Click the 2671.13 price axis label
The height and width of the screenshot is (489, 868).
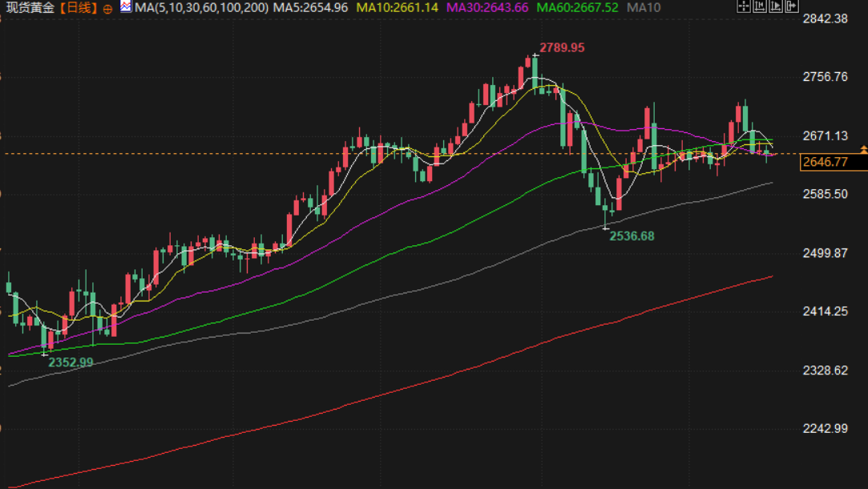[x=826, y=135]
